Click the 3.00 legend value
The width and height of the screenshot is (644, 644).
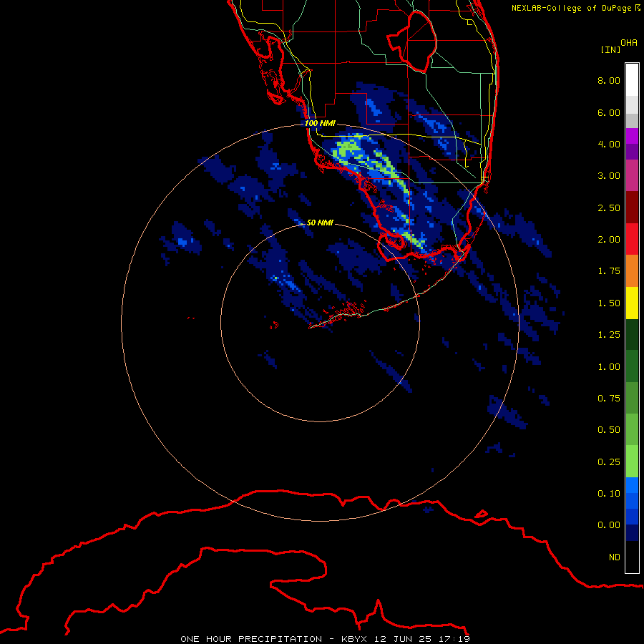609,176
